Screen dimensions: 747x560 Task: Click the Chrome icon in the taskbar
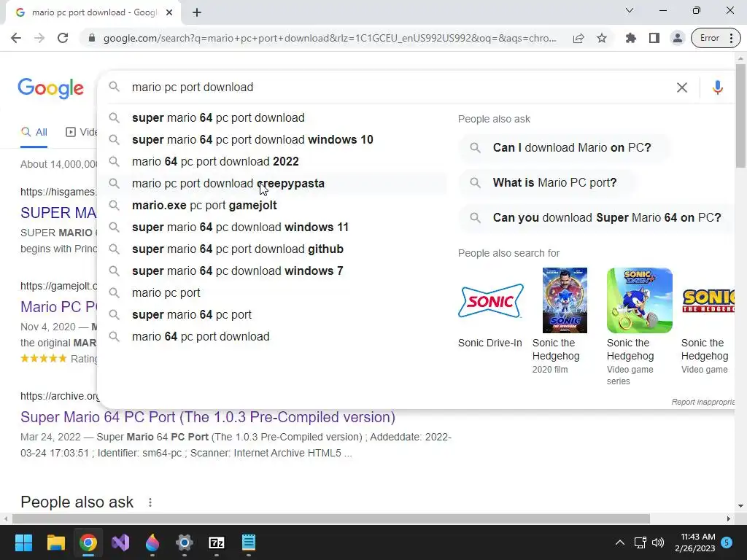click(88, 542)
